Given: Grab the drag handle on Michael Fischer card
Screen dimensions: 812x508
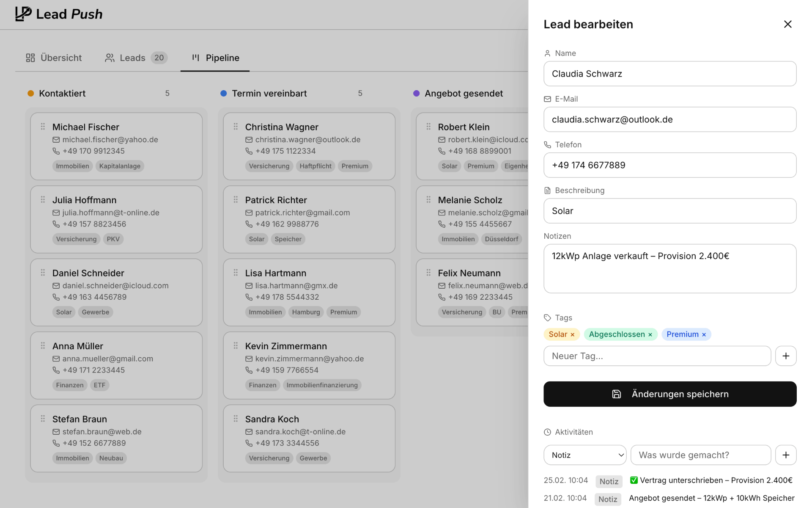Looking at the screenshot, I should pyautogui.click(x=43, y=127).
